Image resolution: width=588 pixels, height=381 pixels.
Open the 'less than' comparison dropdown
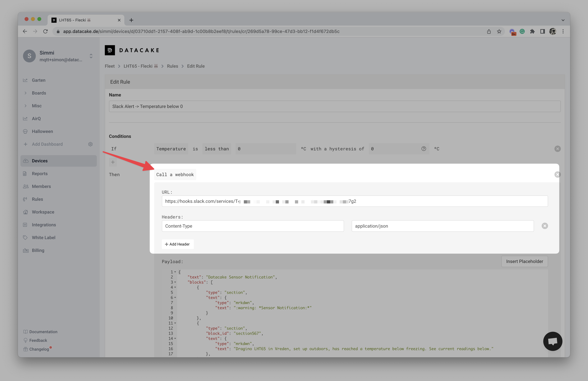pos(216,149)
